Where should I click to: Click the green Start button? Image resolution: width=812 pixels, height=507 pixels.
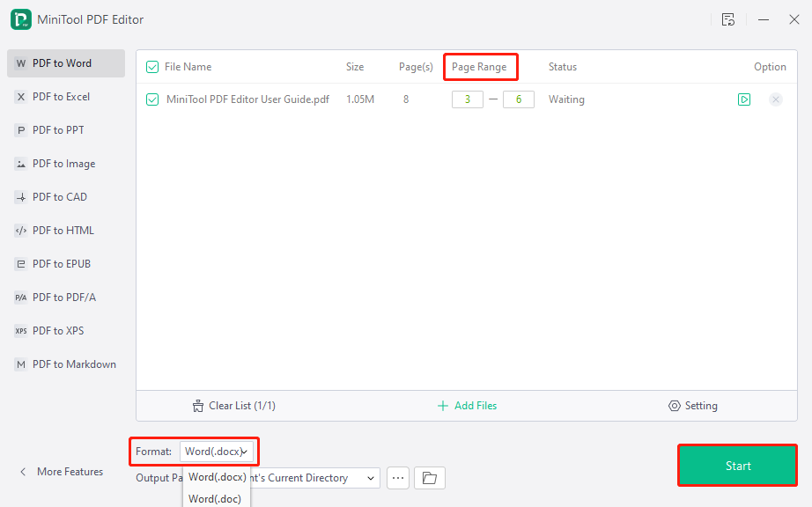pyautogui.click(x=737, y=466)
